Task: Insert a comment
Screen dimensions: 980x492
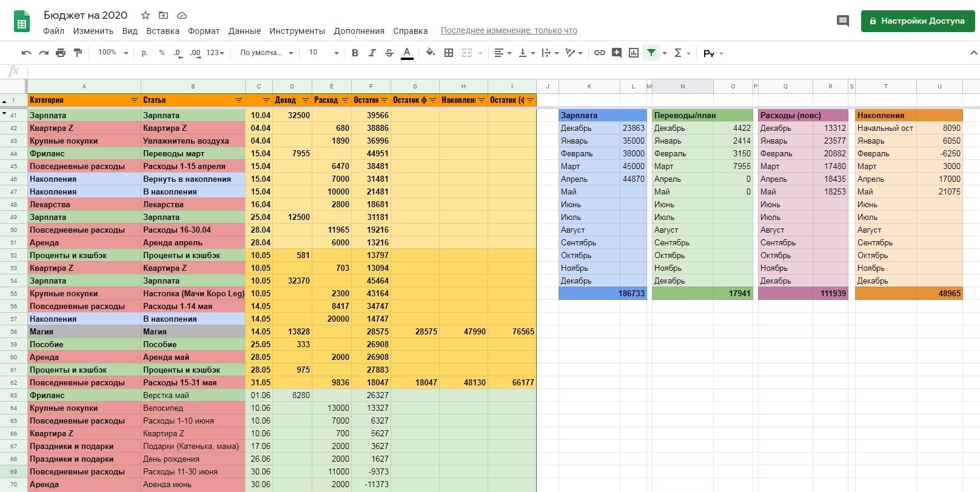Action: (617, 53)
